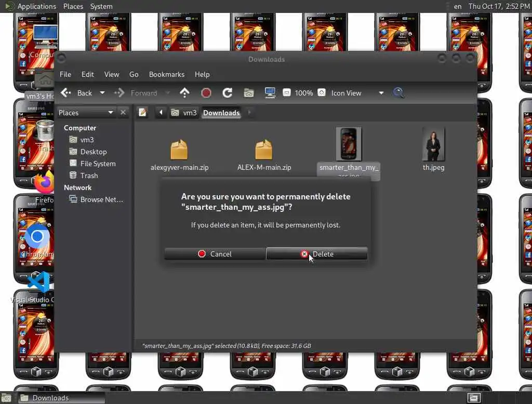Go up to parent folder icon
Screen dimensions: 532x404
[184, 92]
